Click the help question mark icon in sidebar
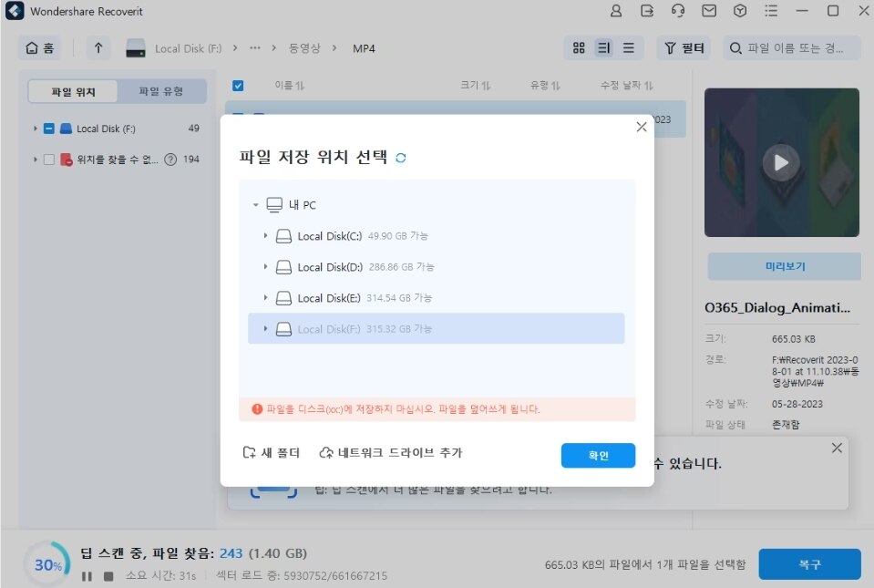The height and width of the screenshot is (588, 874). (170, 160)
